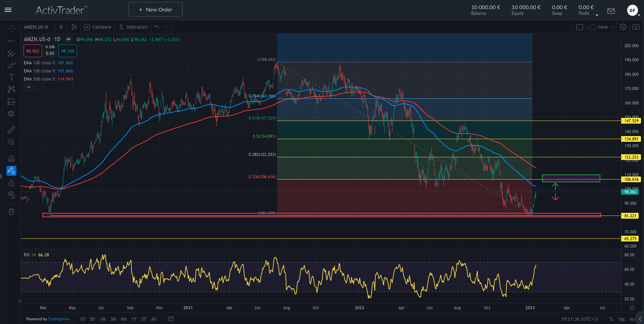Toggle Magnet mode for drawings

(11, 159)
